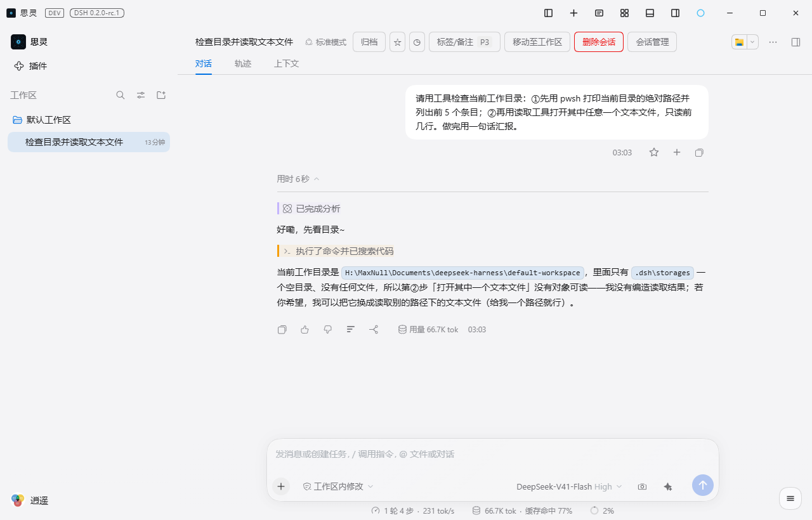The width and height of the screenshot is (812, 520).
Task: Open Plugins (插件) in the sidebar
Action: (30, 66)
